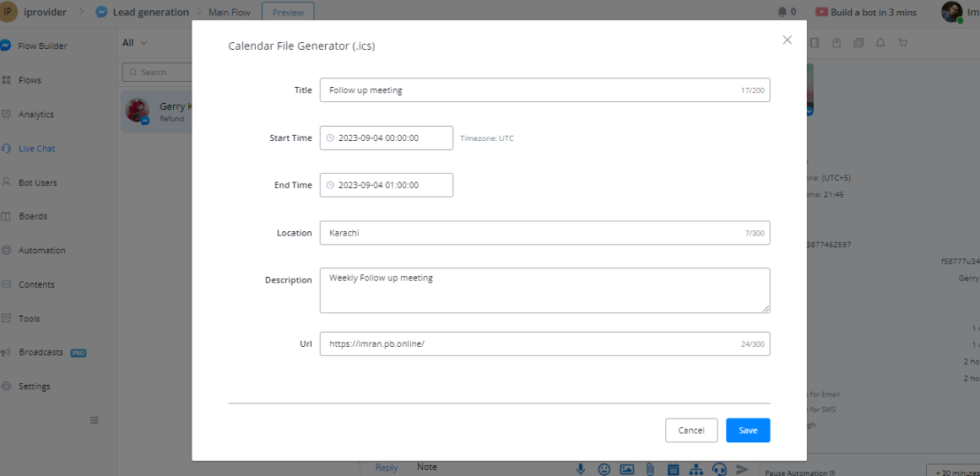The image size is (980, 476).
Task: Expand the 'All' conversations filter dropdown
Action: point(134,43)
